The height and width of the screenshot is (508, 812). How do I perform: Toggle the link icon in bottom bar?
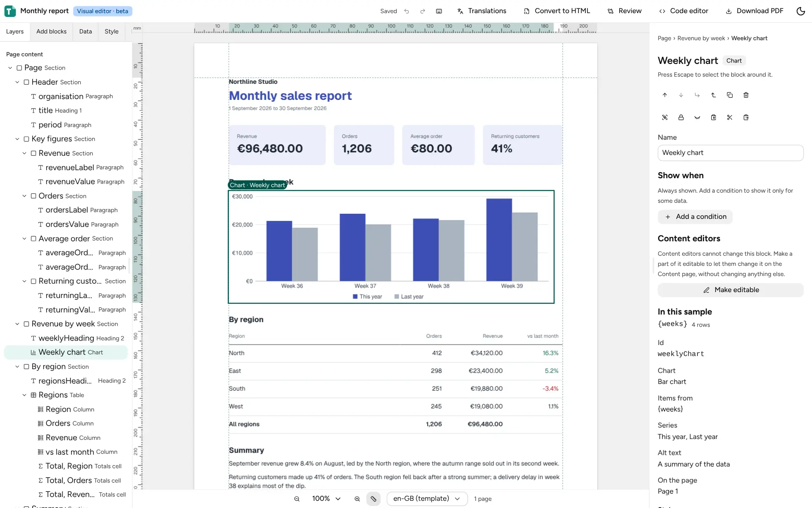click(x=373, y=499)
